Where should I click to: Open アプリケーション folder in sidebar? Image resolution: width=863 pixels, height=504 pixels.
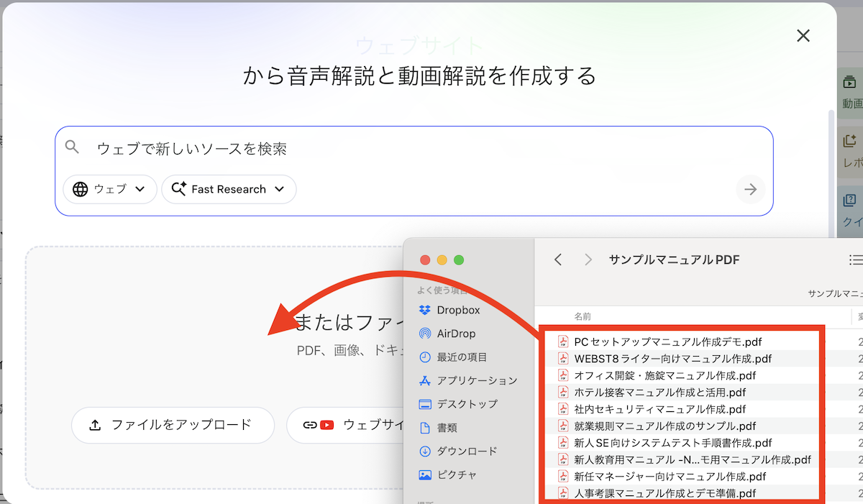point(476,380)
